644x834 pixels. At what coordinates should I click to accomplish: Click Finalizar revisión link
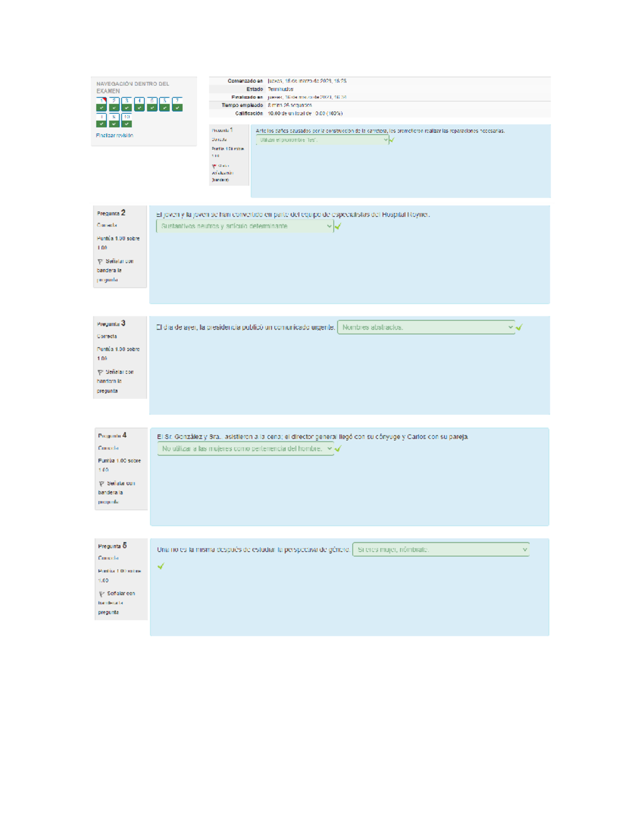click(x=114, y=135)
